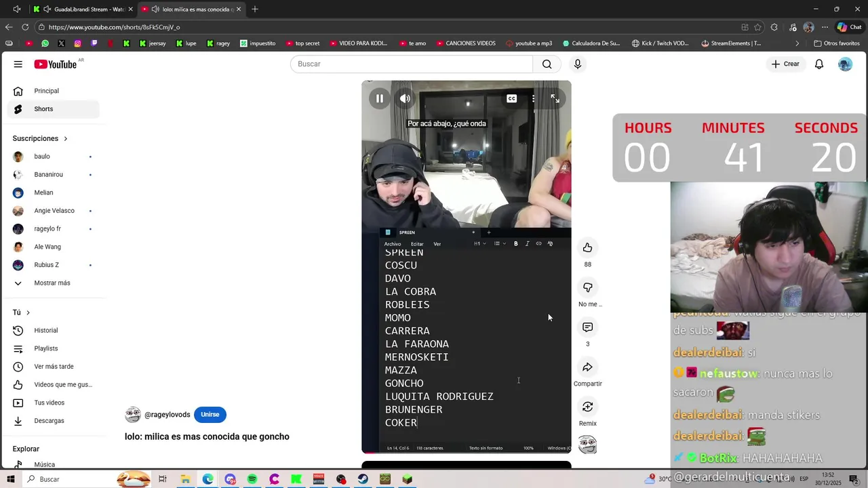This screenshot has height=488, width=868.
Task: Expand Mostrar más subscriptions
Action: [53, 283]
